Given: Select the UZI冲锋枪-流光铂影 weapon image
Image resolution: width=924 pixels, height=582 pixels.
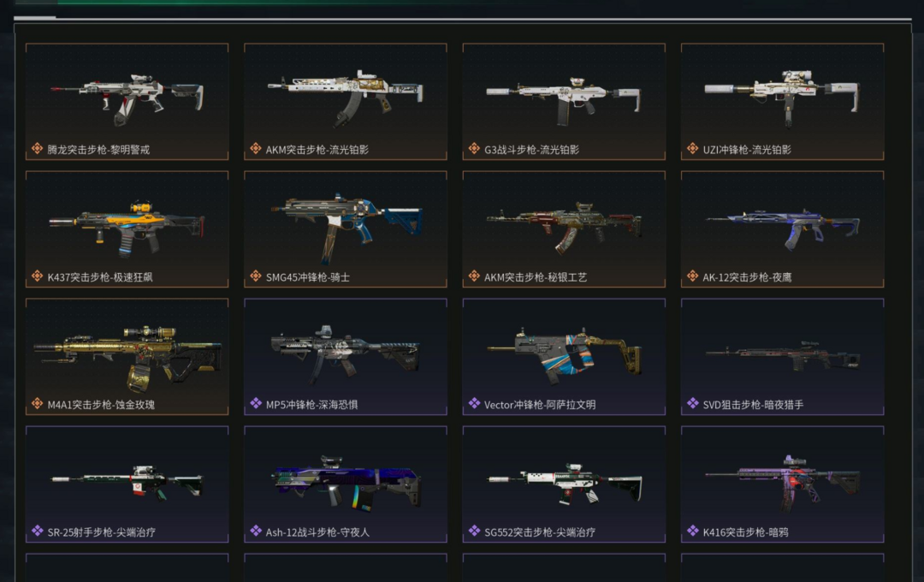Looking at the screenshot, I should (782, 98).
